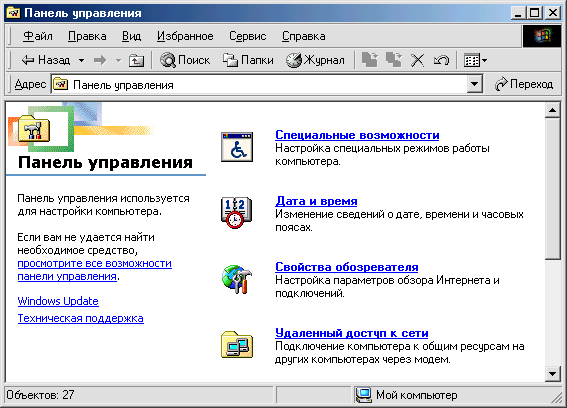Viewport: 567px width, 408px height.
Task: Open the Accessibility Options wheelchair icon
Action: [x=237, y=147]
